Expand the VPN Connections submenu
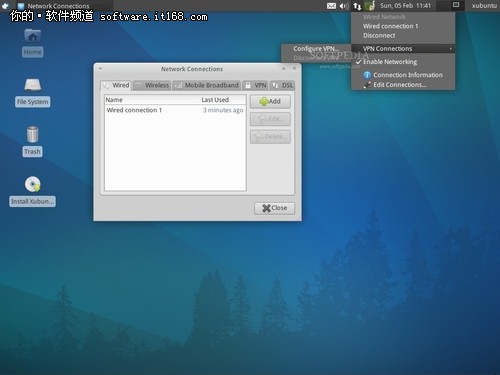 [x=403, y=49]
